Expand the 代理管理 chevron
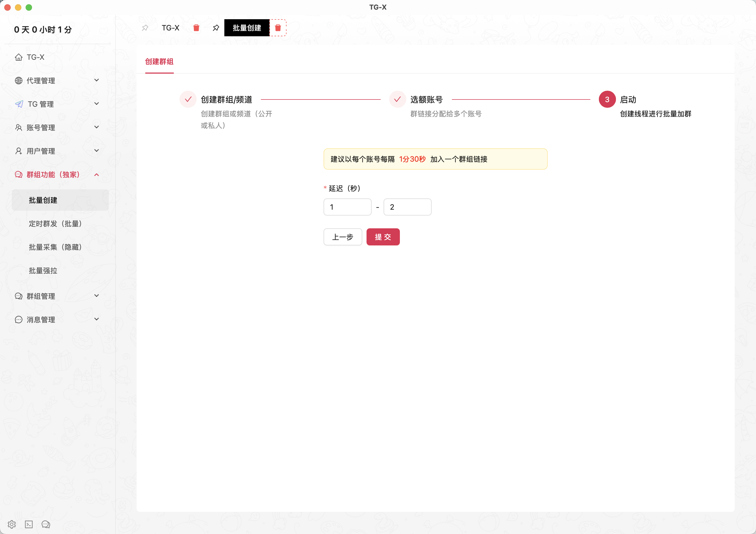The height and width of the screenshot is (534, 756). click(x=97, y=80)
